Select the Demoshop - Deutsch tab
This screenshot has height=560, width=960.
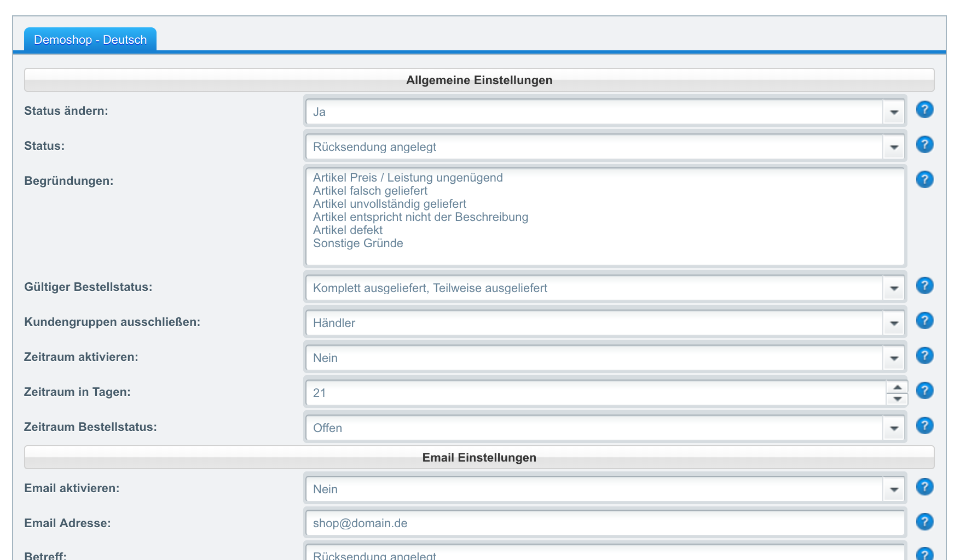[90, 39]
